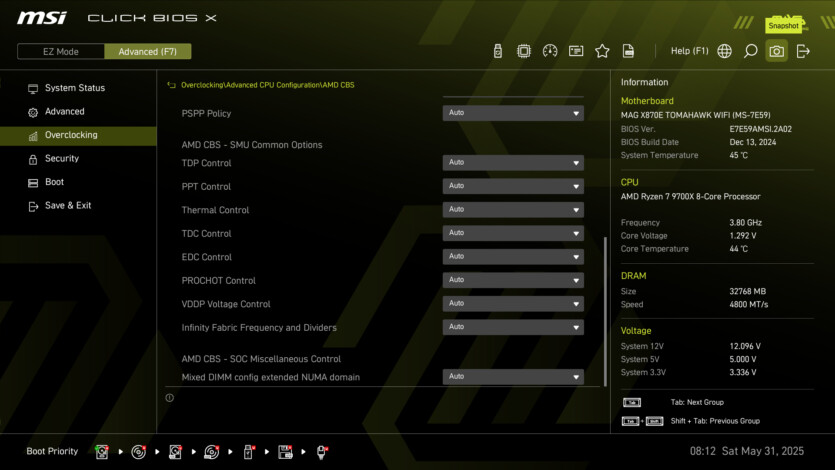Click the BIOS version E7E59AMSI.2A02 value
The width and height of the screenshot is (835, 470).
pyautogui.click(x=760, y=129)
